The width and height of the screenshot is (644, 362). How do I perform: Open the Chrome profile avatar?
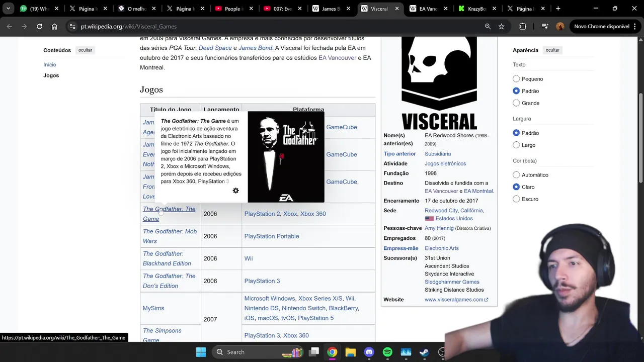560,26
